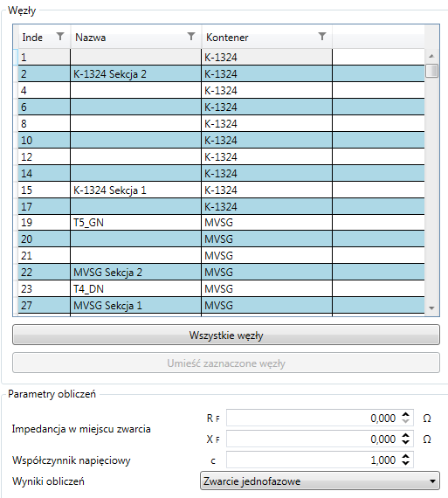Viewport: 448px width, 498px height.
Task: Open the Inde column filter
Action: 60,37
